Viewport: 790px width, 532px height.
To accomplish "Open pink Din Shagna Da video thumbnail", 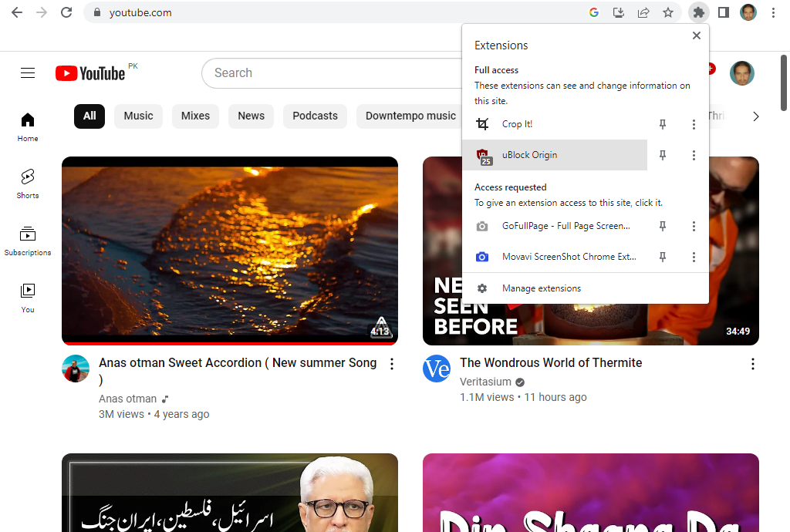I will (590, 493).
